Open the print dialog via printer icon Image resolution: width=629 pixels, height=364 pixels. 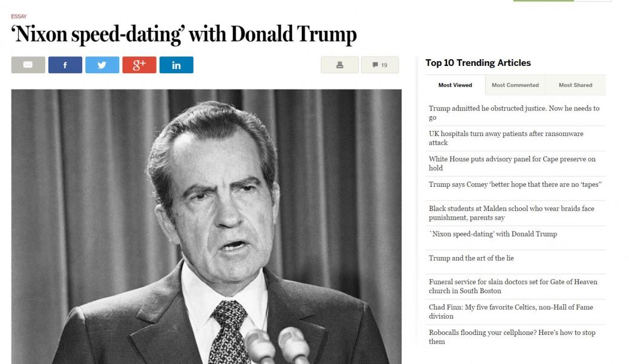pos(339,65)
